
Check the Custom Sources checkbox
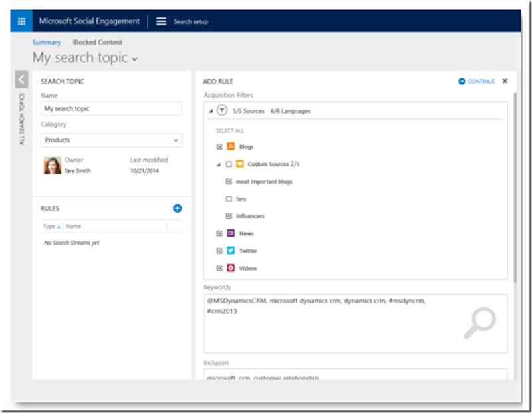pyautogui.click(x=229, y=164)
